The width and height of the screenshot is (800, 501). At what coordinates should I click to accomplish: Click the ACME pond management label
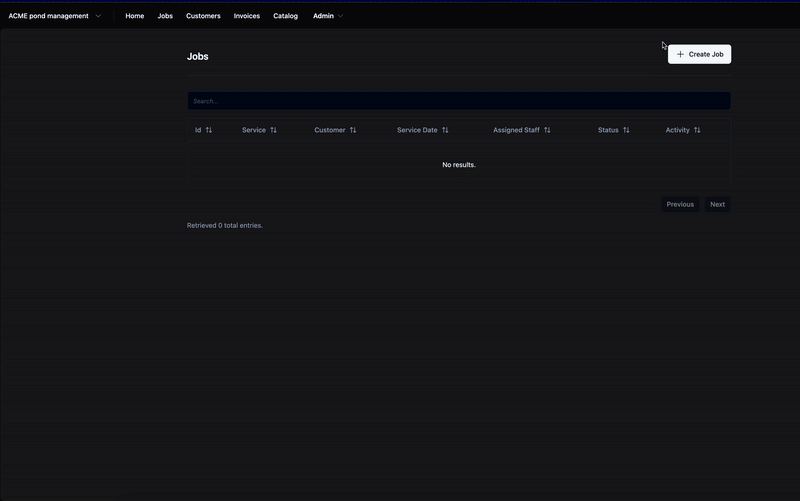(48, 16)
